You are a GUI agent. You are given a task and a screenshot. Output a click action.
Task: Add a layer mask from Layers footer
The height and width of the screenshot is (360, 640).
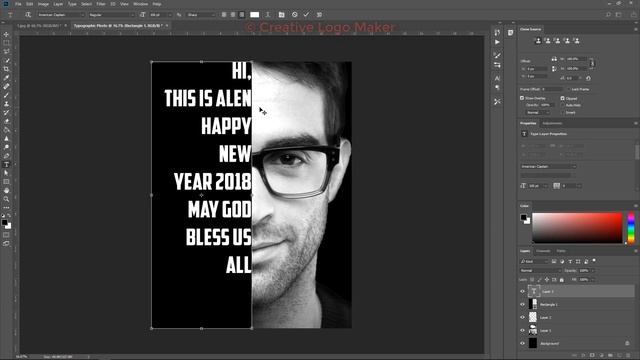point(592,356)
